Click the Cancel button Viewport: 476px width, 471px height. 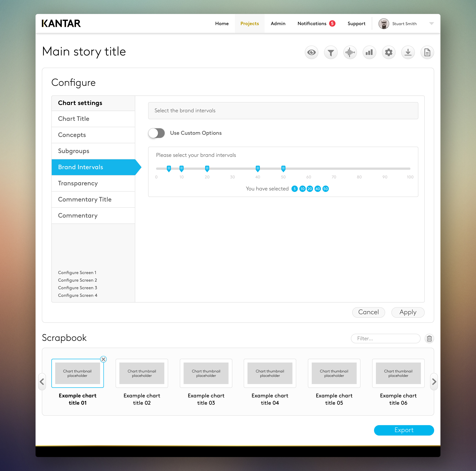click(x=368, y=312)
